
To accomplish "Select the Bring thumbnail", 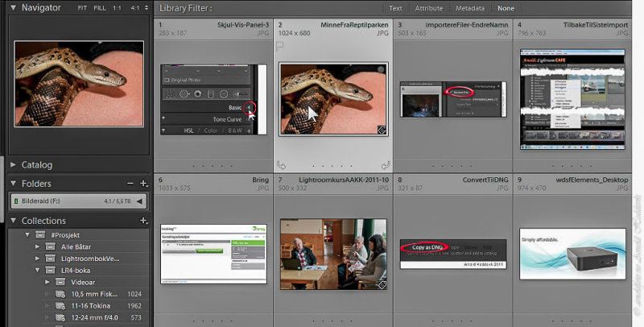I will point(213,254).
